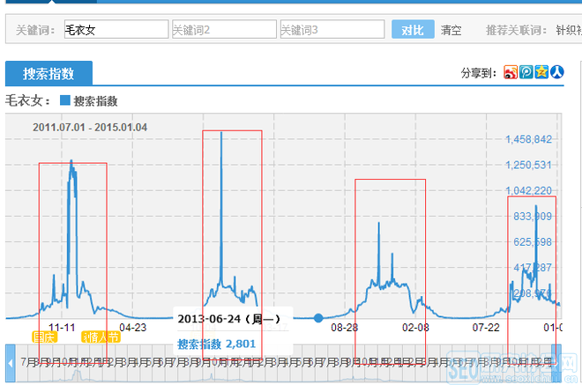582x392 pixels.
Task: Share to Tencent Weibo icon
Action: click(526, 72)
